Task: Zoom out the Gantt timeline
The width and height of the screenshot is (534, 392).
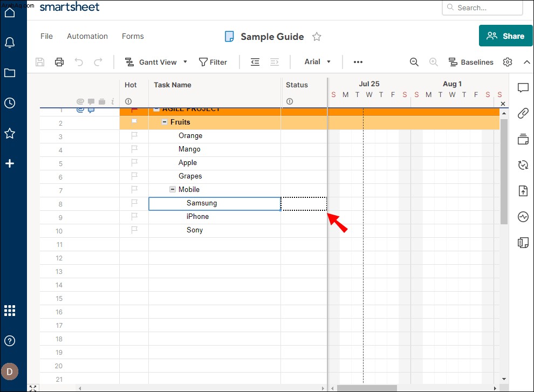Action: 414,62
